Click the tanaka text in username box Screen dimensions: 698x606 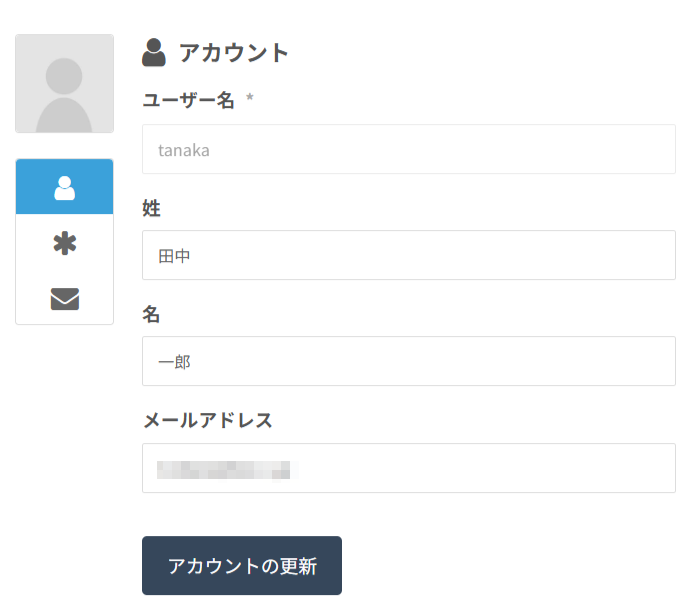pos(184,150)
